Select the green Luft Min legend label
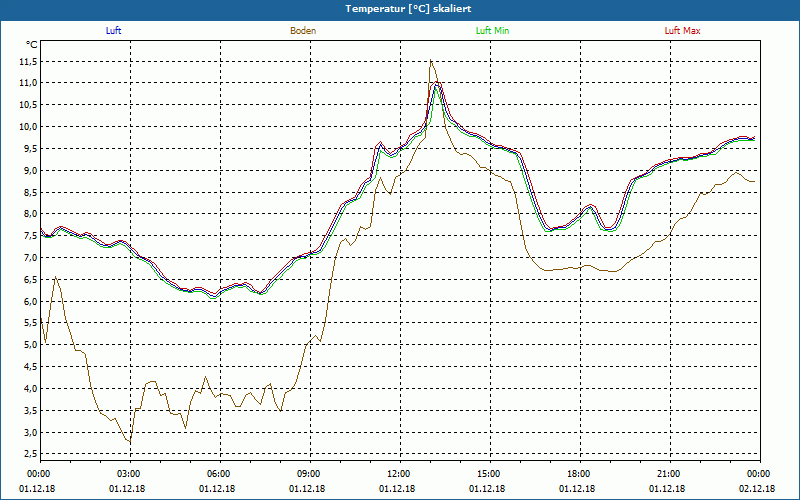This screenshot has width=800, height=500. point(492,31)
